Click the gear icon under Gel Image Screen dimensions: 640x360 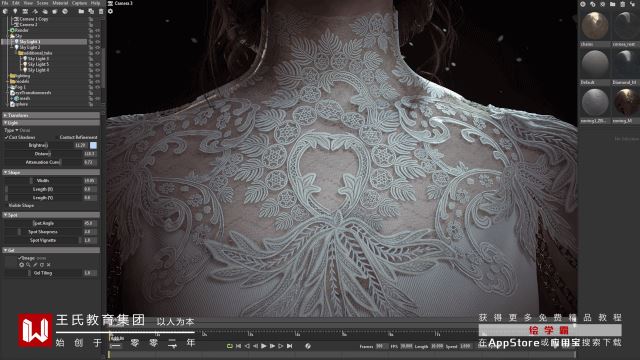[22, 265]
